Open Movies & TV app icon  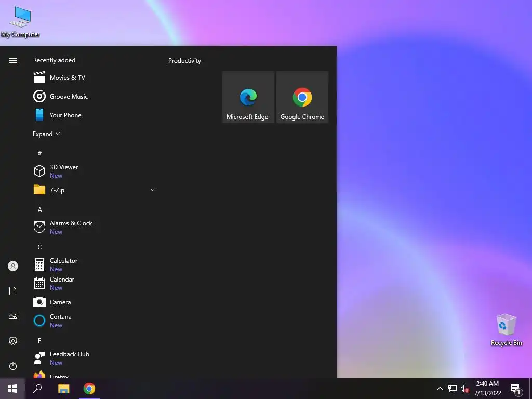39,78
